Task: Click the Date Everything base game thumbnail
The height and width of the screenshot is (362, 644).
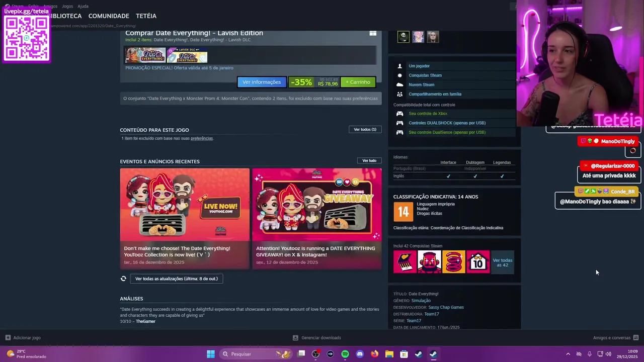Action: 145,55
